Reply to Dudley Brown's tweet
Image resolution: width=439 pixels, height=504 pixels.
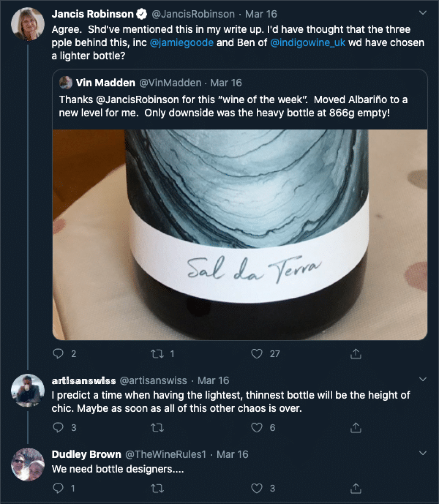pyautogui.click(x=58, y=488)
